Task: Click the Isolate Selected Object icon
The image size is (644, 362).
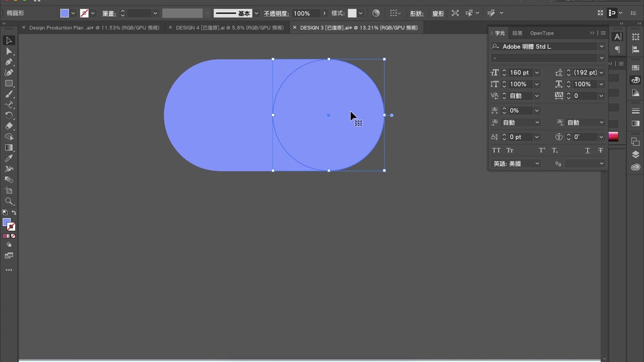Action: tap(455, 14)
